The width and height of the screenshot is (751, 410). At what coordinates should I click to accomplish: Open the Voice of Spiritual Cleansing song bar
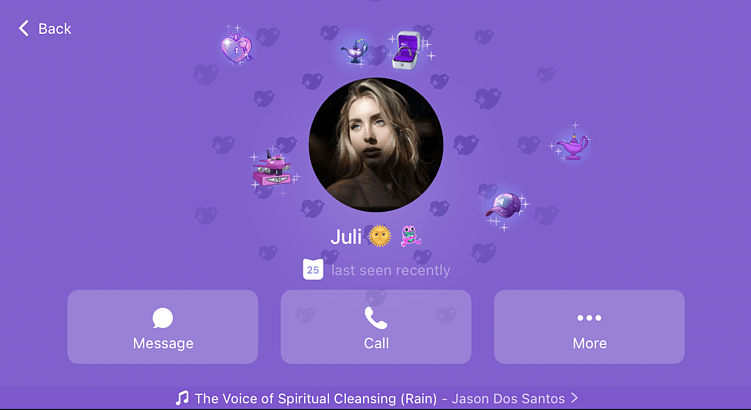pyautogui.click(x=376, y=398)
